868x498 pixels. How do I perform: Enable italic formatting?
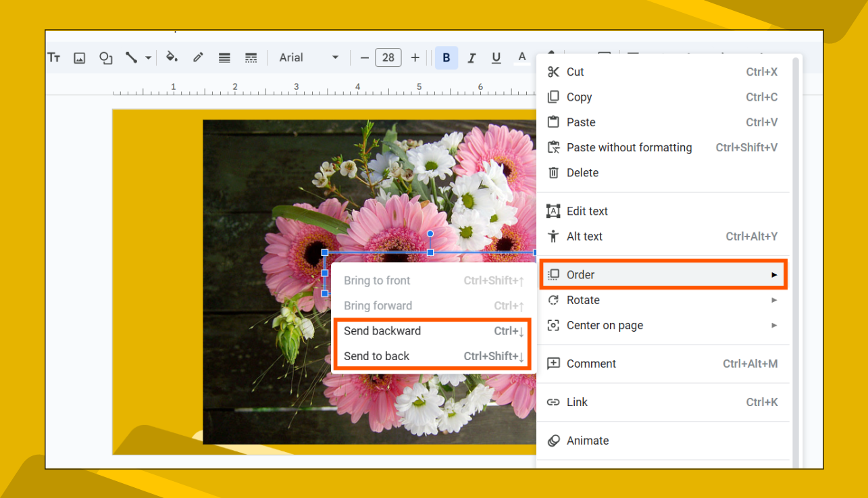point(471,57)
